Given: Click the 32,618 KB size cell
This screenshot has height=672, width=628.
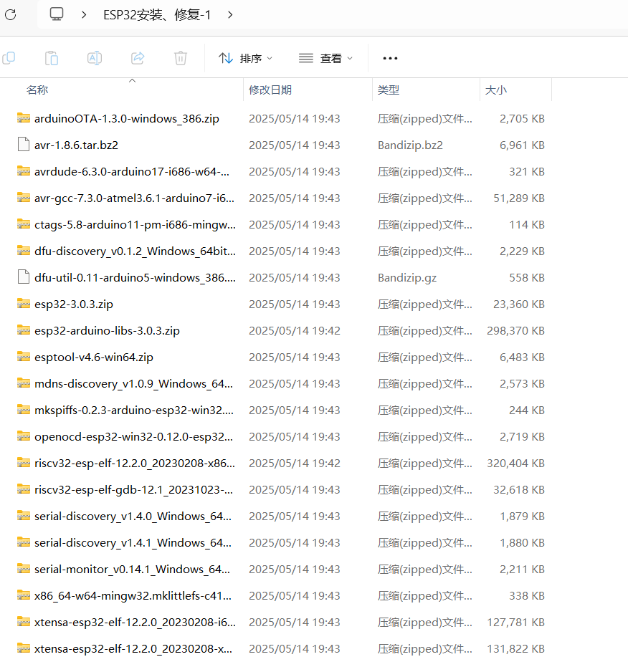Looking at the screenshot, I should (518, 490).
